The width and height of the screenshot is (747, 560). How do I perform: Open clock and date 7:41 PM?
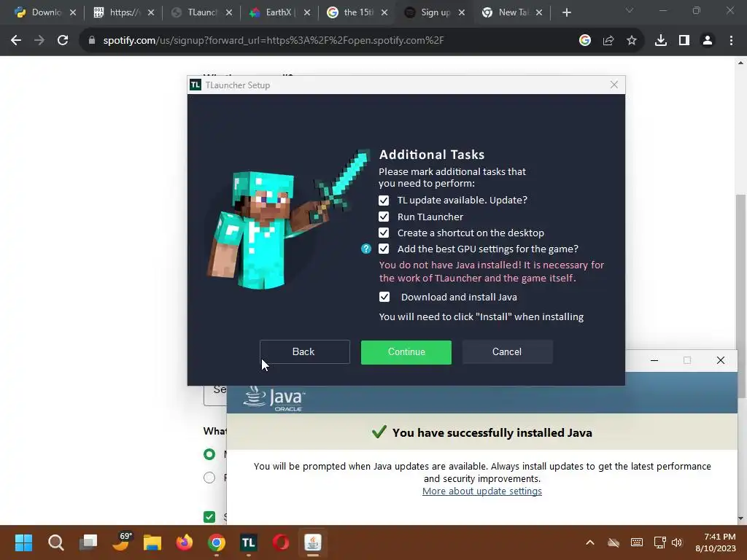716,542
